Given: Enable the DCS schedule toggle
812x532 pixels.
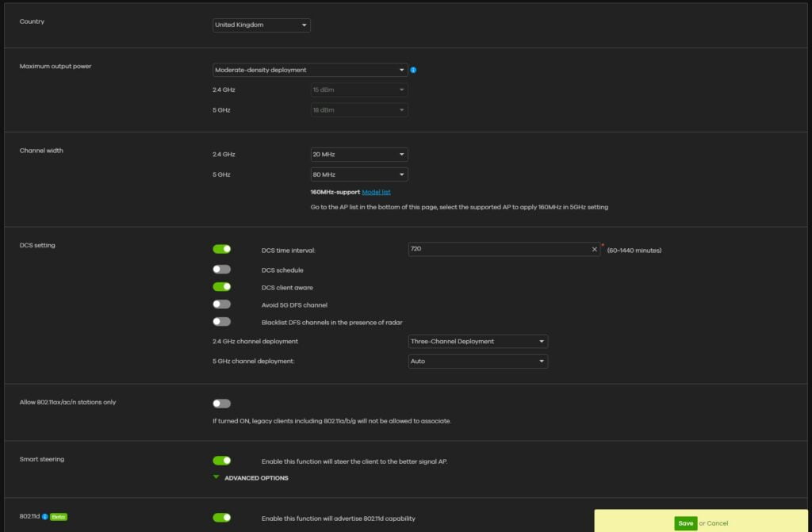Looking at the screenshot, I should [221, 270].
